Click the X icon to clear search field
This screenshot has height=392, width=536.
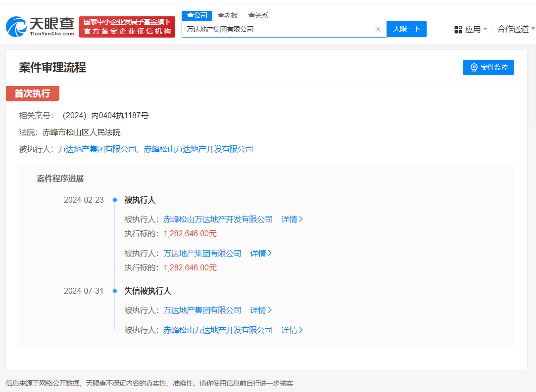pyautogui.click(x=378, y=29)
